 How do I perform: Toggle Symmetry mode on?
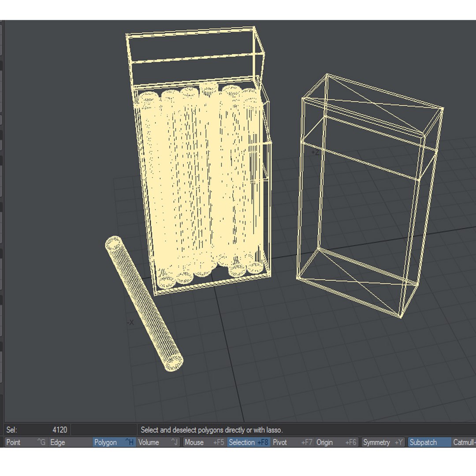(383, 442)
